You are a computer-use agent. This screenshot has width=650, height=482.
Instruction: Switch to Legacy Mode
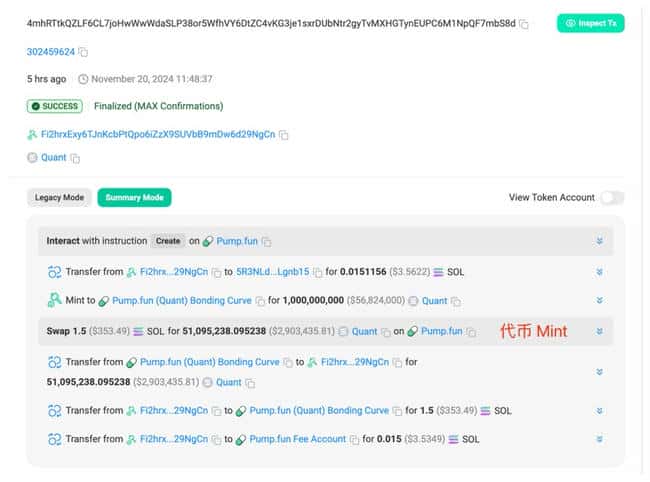click(60, 198)
